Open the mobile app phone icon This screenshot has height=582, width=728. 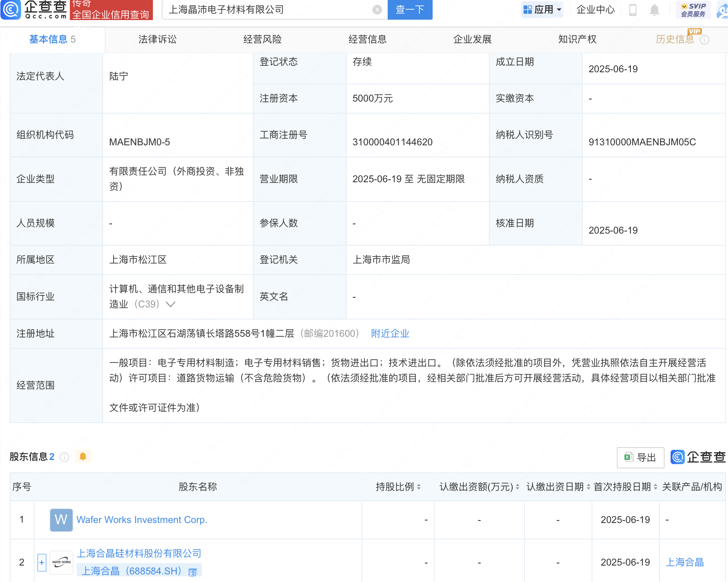pos(633,10)
